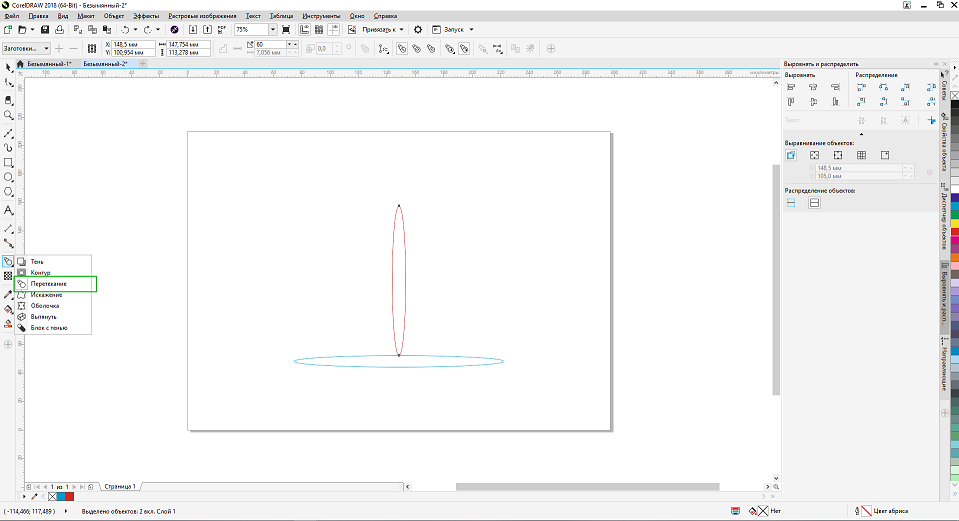Viewport: 959px width, 521px height.
Task: Select the Ellipse tool
Action: point(8,177)
